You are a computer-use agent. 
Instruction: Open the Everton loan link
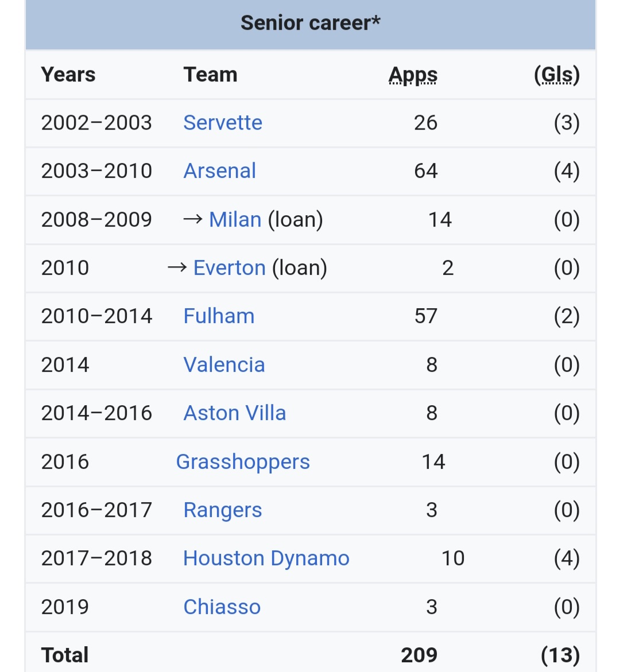tap(229, 268)
